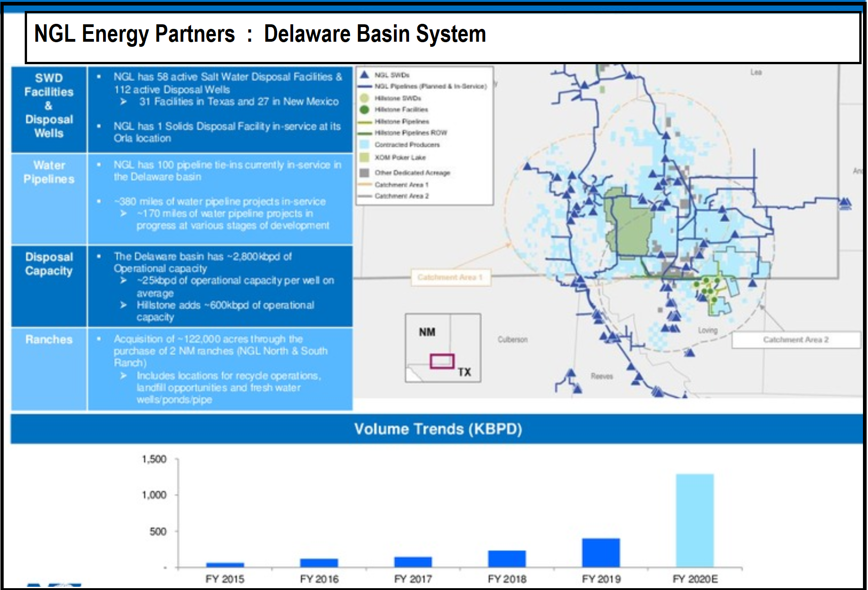868x590 pixels.
Task: Click the Catchment Area 2 legend line
Action: [x=365, y=196]
